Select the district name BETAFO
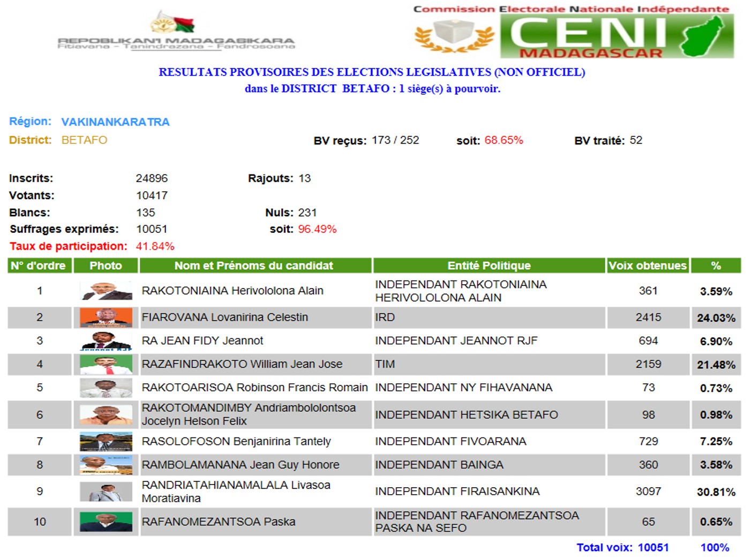 coord(84,140)
